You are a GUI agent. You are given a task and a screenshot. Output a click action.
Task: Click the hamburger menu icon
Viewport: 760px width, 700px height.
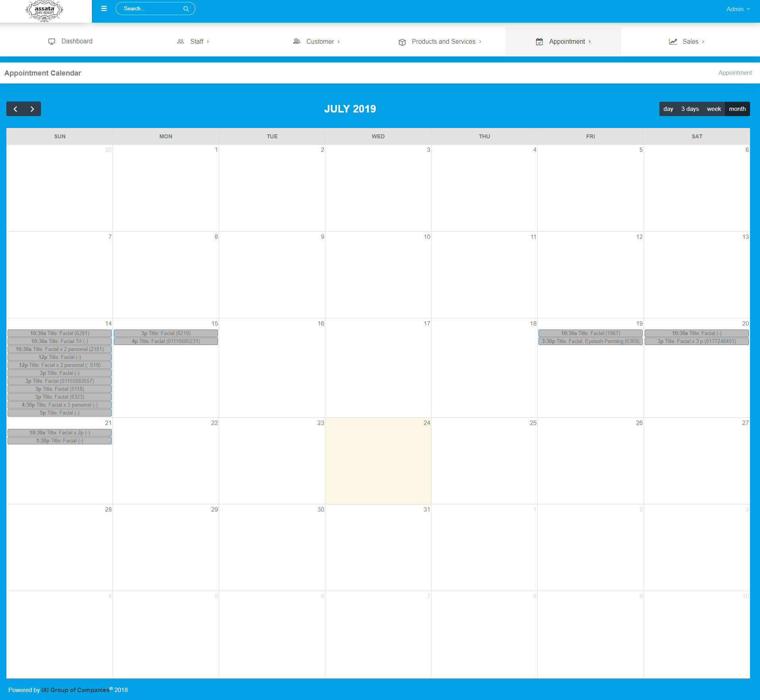click(104, 8)
